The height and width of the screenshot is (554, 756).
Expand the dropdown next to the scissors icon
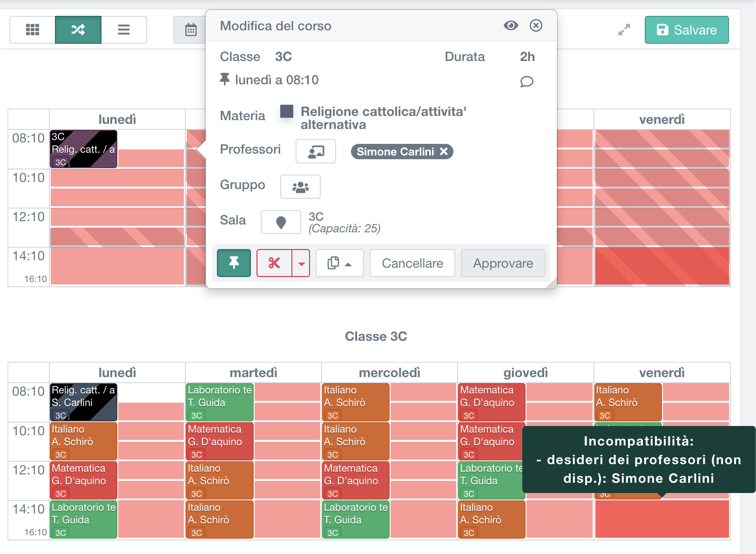pyautogui.click(x=301, y=263)
